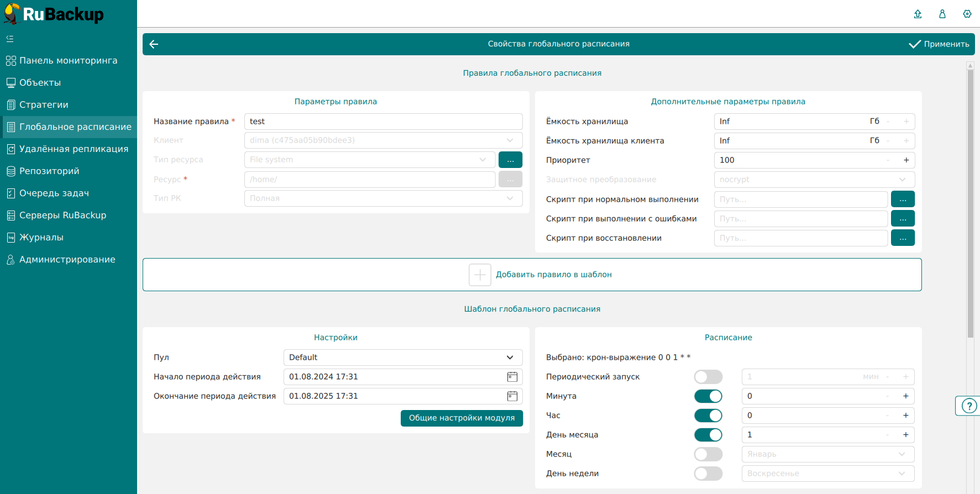Disable the Минута toggle
980x494 pixels.
(708, 396)
